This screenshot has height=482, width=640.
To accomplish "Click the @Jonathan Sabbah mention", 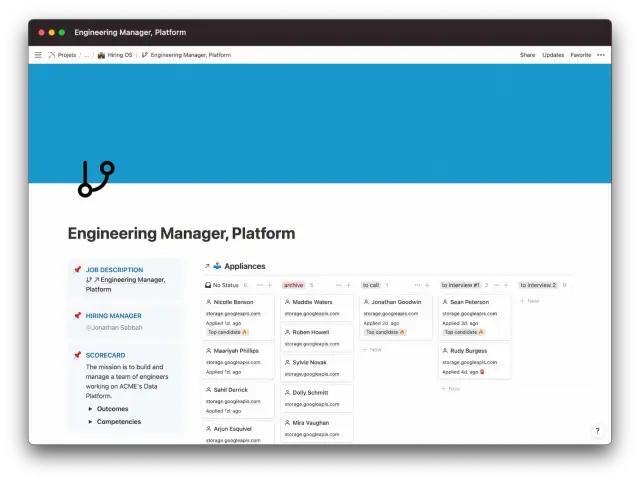I will (x=114, y=327).
